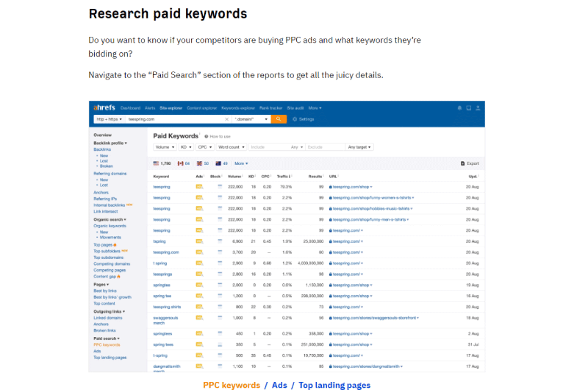Open Settings gear next to search
588x390 pixels.
pos(303,119)
